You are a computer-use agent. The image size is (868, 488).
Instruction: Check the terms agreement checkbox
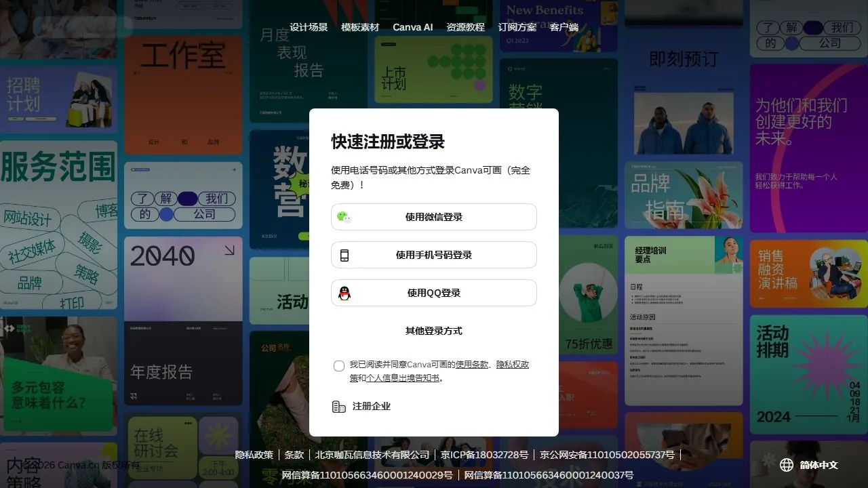pos(339,366)
